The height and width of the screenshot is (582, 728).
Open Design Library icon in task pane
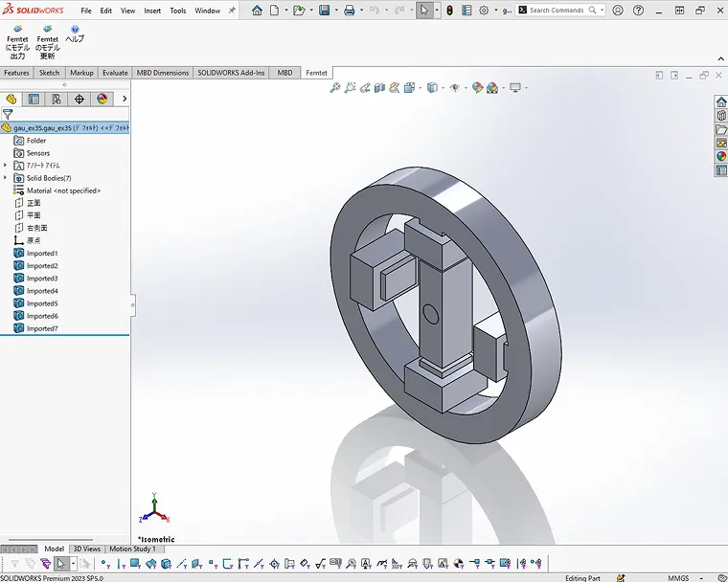721,116
